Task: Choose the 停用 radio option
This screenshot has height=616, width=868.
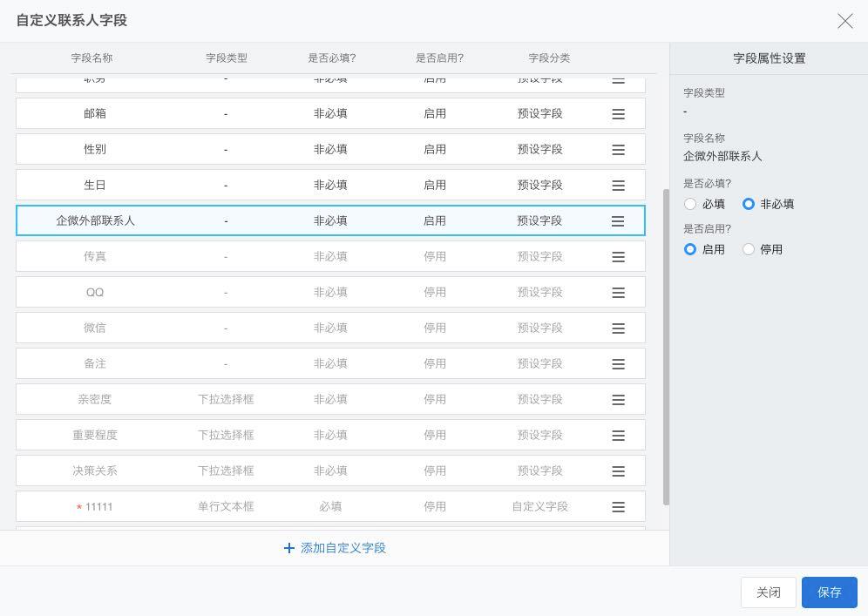Action: (749, 249)
